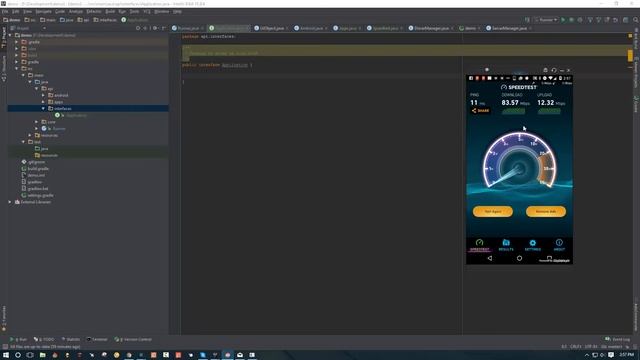
Task: Click the Windows Start button
Action: click(6, 355)
